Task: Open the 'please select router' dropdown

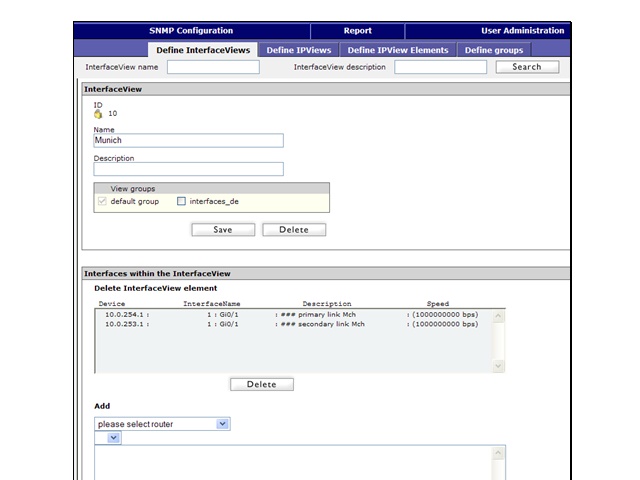Action: 162,424
